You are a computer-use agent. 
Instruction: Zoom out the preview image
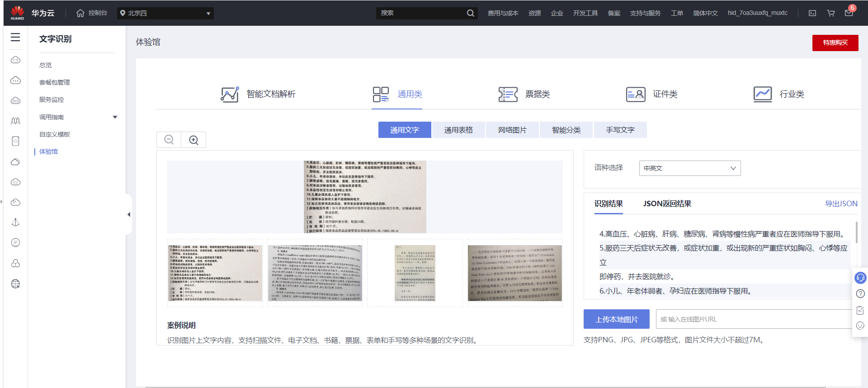tap(169, 140)
